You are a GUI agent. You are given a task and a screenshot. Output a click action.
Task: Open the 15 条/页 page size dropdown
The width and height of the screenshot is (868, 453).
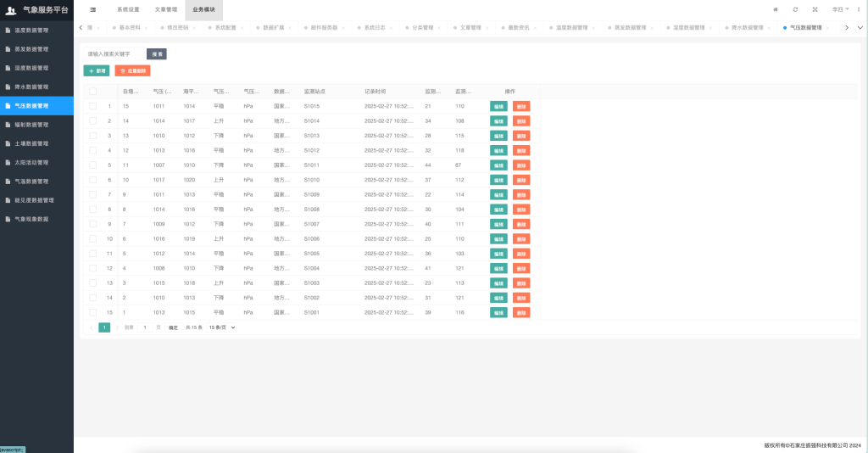(222, 327)
